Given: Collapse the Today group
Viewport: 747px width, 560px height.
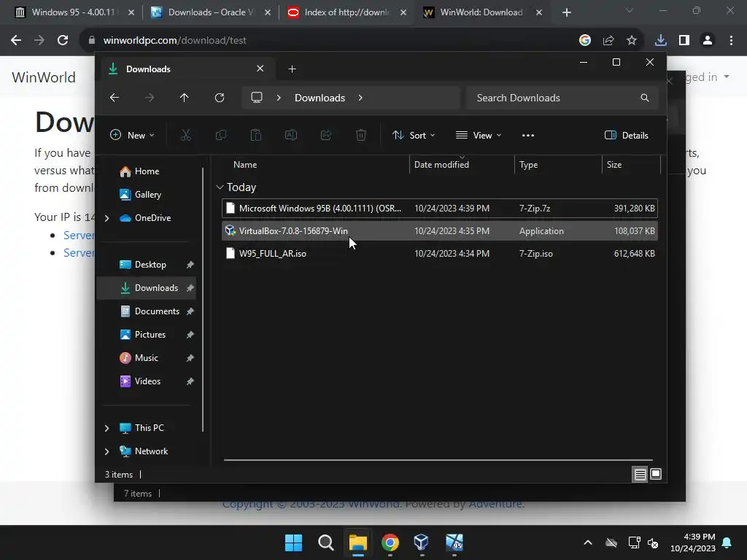Looking at the screenshot, I should click(x=220, y=187).
